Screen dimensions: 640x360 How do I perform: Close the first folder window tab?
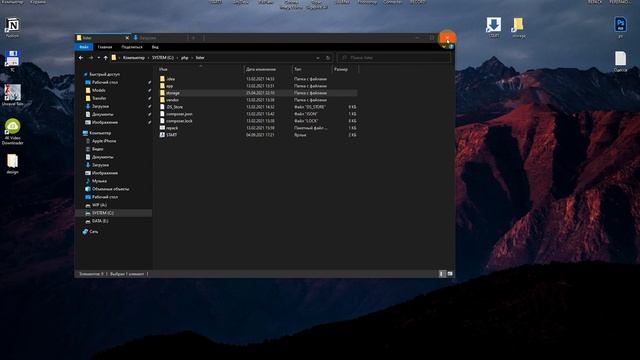tap(127, 38)
